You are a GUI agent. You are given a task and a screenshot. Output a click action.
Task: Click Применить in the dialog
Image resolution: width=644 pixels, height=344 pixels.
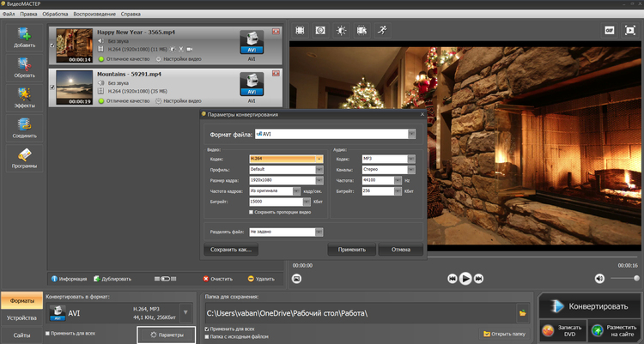(x=351, y=249)
